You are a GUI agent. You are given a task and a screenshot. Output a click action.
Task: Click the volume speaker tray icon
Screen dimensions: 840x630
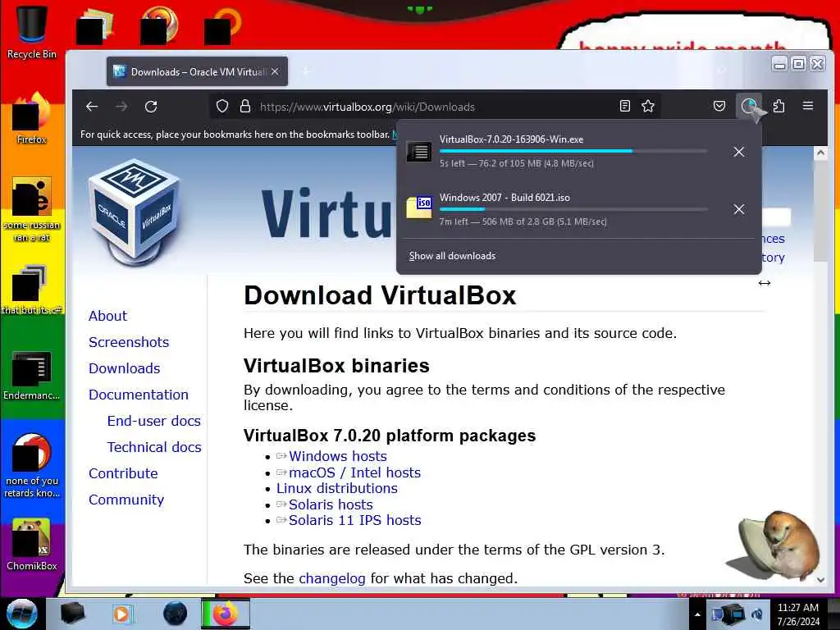coord(757,614)
